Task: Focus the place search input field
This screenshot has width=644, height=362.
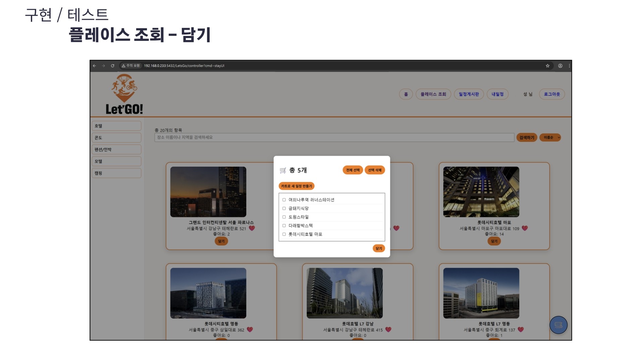Action: pyautogui.click(x=334, y=137)
